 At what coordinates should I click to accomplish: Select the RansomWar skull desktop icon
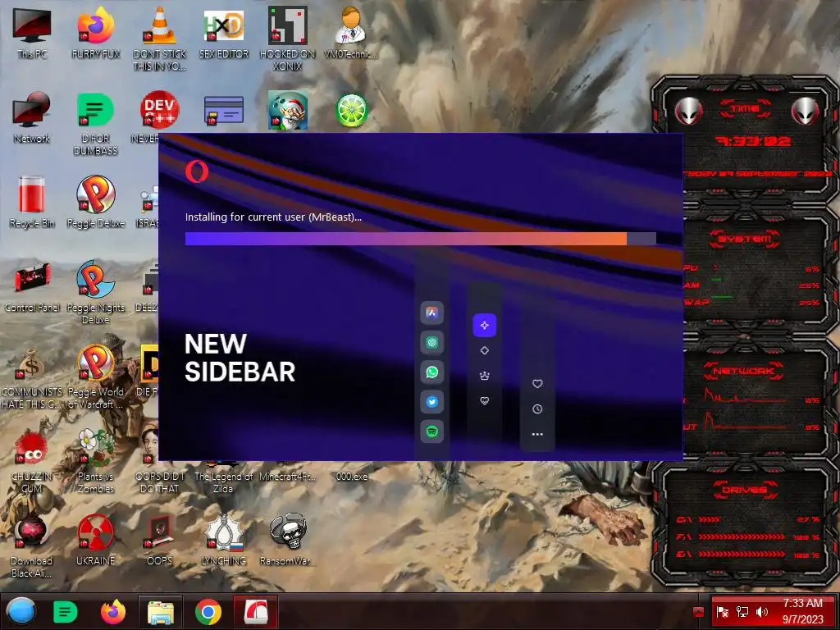pos(288,532)
